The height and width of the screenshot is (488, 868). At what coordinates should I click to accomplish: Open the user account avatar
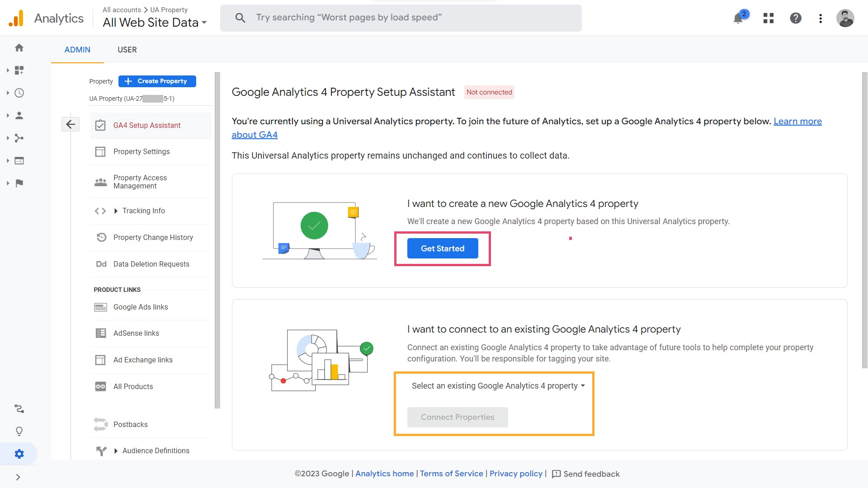(x=845, y=18)
